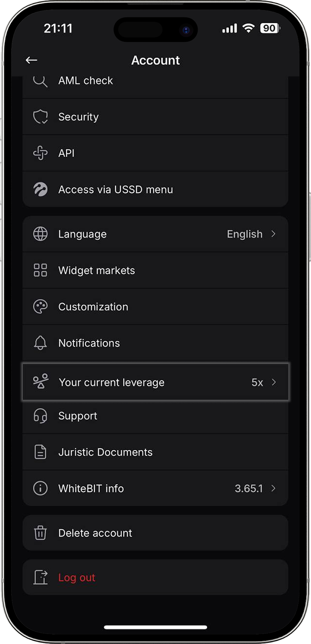
Task: Tap the Security shield icon
Action: 40,117
